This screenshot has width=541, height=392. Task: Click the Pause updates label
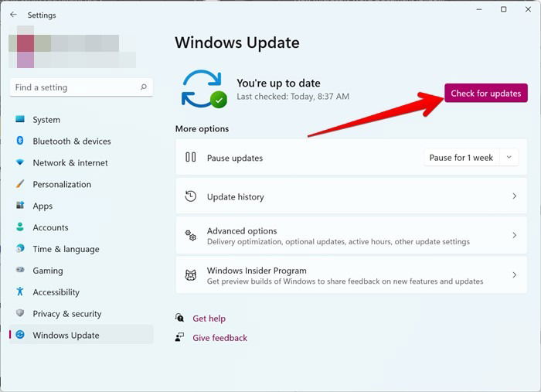[x=235, y=158]
